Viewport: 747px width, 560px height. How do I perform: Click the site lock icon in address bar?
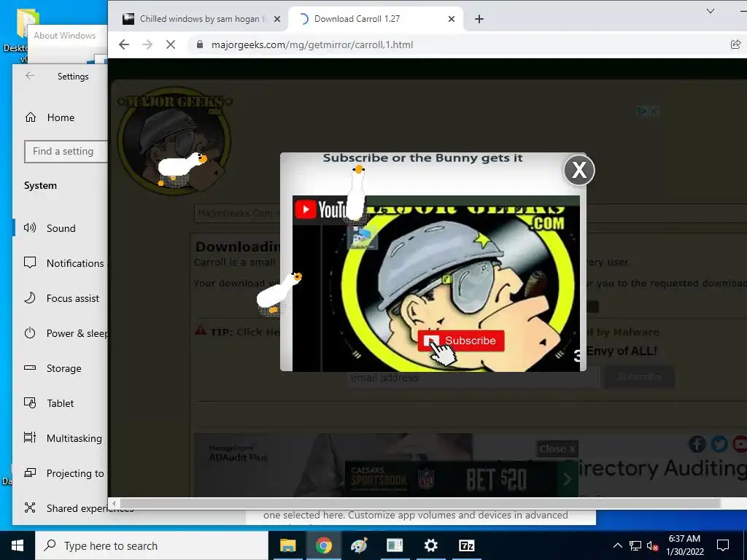200,44
